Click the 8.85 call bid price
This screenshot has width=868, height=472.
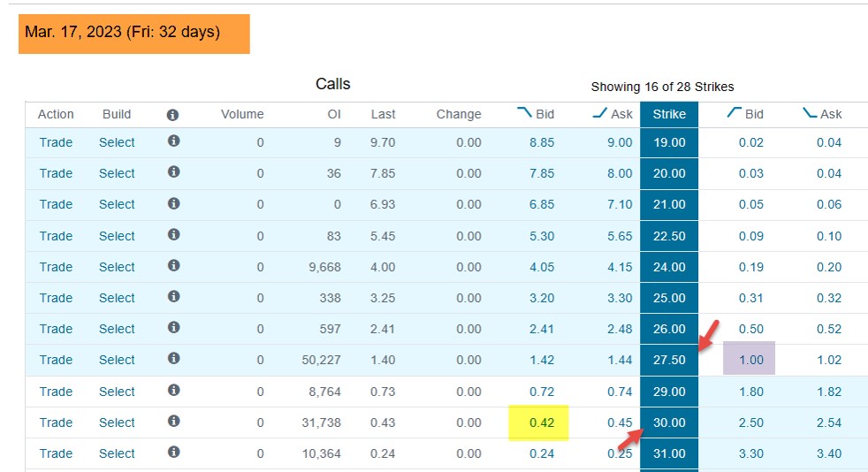coord(541,142)
